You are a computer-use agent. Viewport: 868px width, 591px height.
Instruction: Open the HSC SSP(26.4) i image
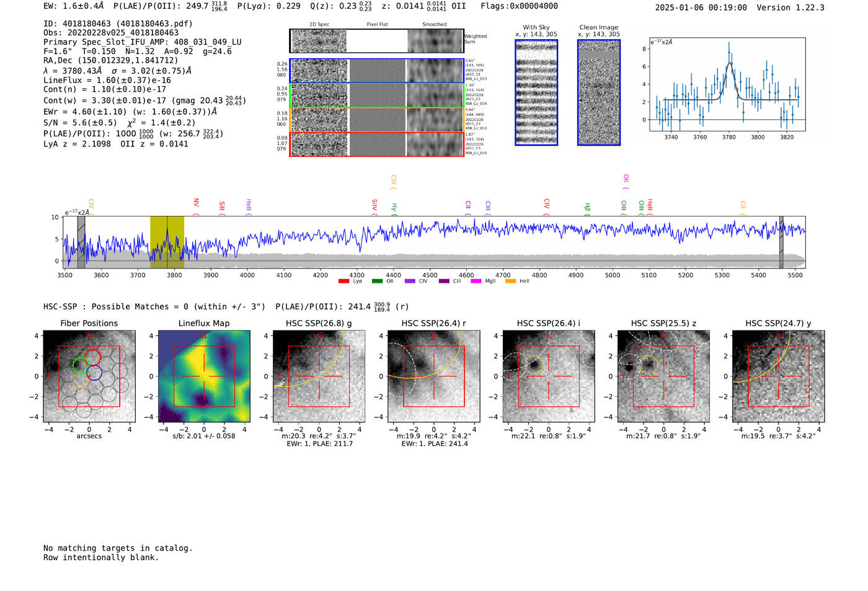click(x=549, y=376)
